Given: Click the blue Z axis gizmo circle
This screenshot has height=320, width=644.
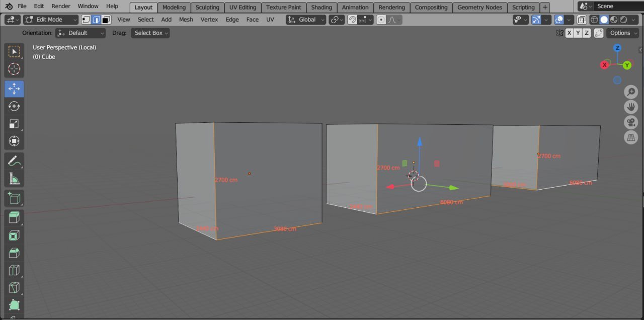Looking at the screenshot, I should click(x=617, y=48).
